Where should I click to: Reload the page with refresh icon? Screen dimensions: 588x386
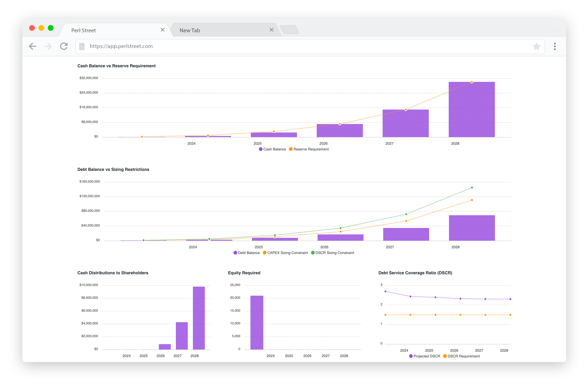coord(64,46)
